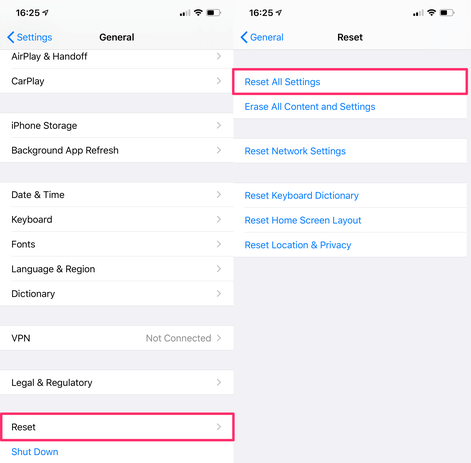Tap location arrow beside left 16:25 clock
This screenshot has width=471, height=463.
[46, 13]
